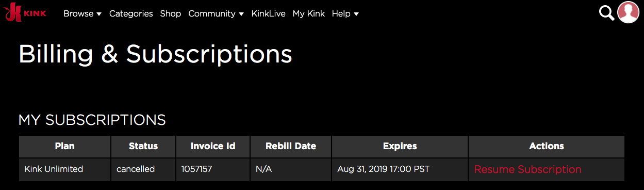The height and width of the screenshot is (190, 644).
Task: Select the Invoice Id column header
Action: [x=213, y=147]
